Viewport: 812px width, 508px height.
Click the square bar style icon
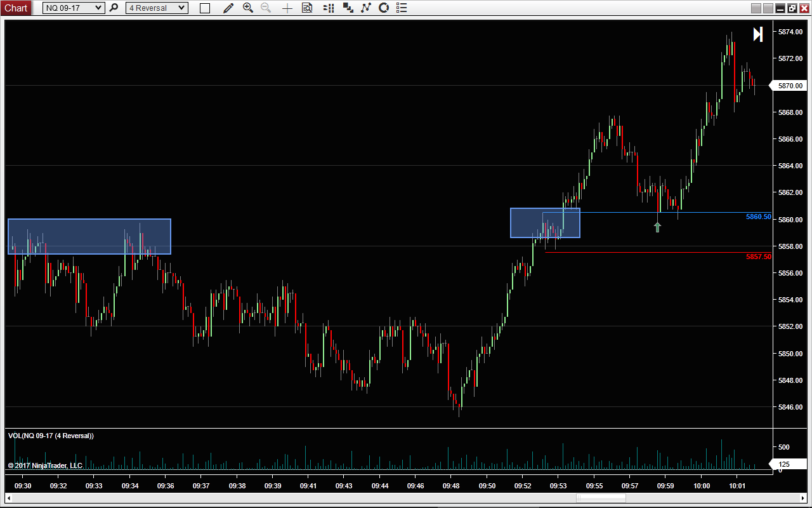[x=204, y=8]
